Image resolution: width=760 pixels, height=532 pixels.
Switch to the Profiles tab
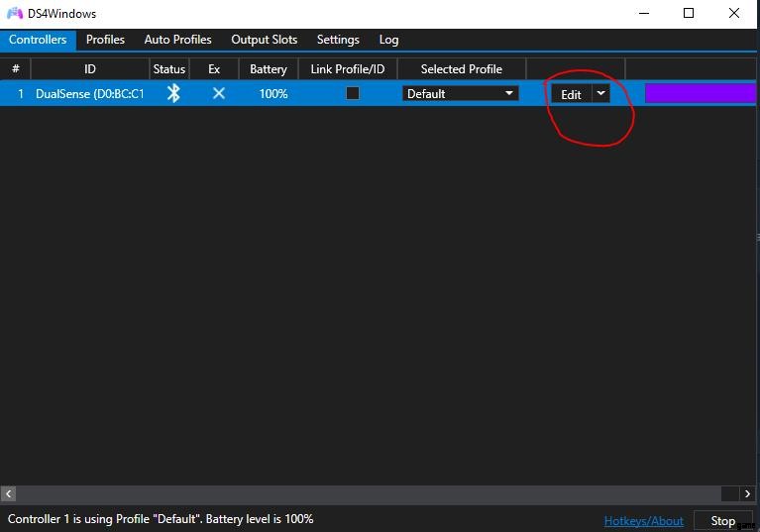click(105, 40)
